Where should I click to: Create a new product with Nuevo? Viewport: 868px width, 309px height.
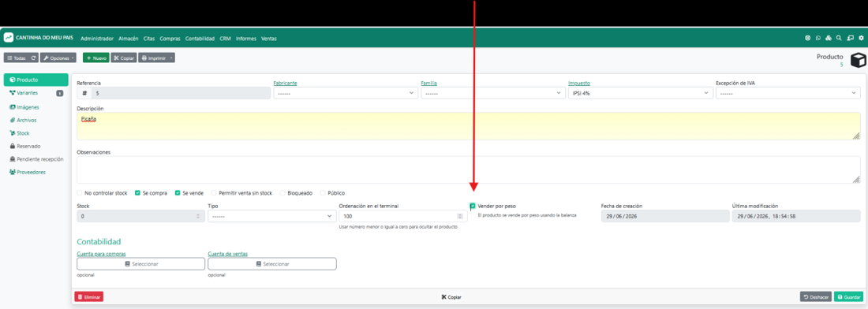(x=95, y=58)
